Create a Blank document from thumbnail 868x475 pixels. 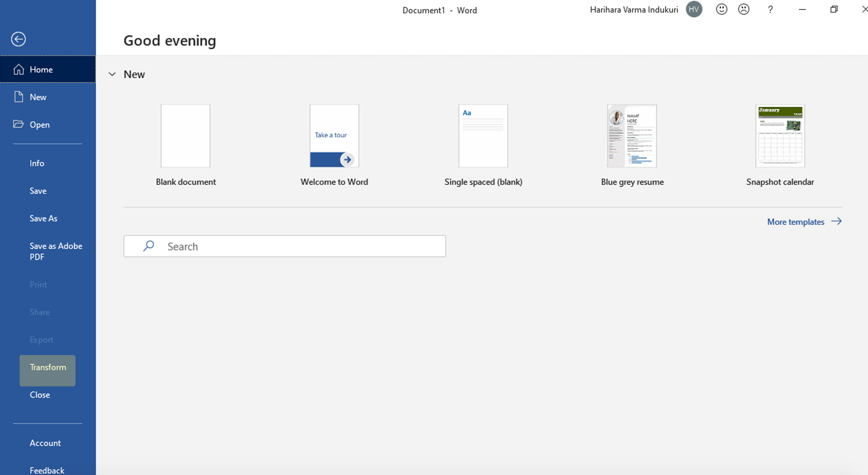coord(185,136)
